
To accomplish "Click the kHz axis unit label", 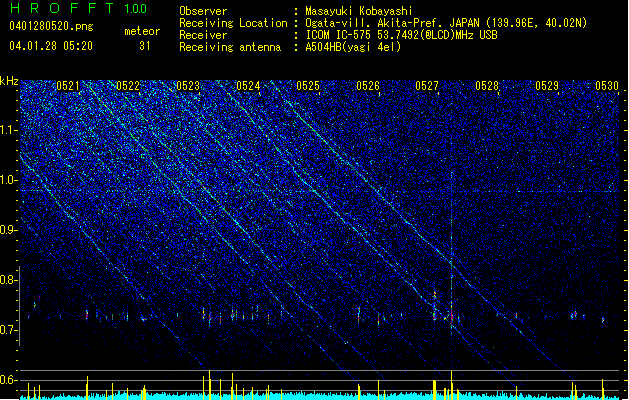I will point(9,81).
